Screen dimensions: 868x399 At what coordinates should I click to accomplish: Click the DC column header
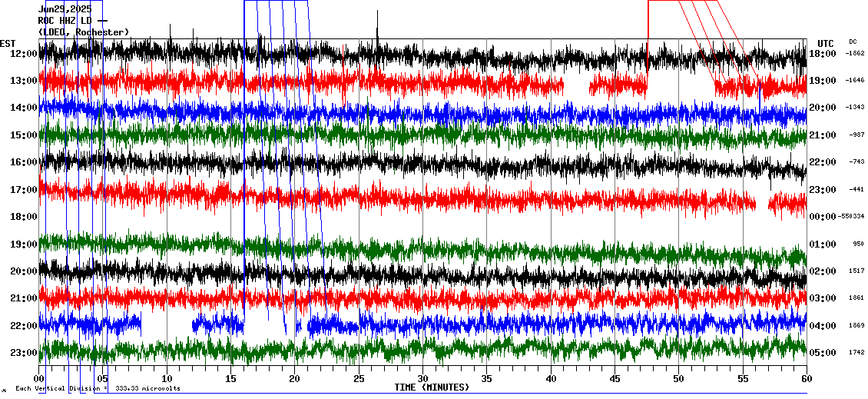pos(853,42)
